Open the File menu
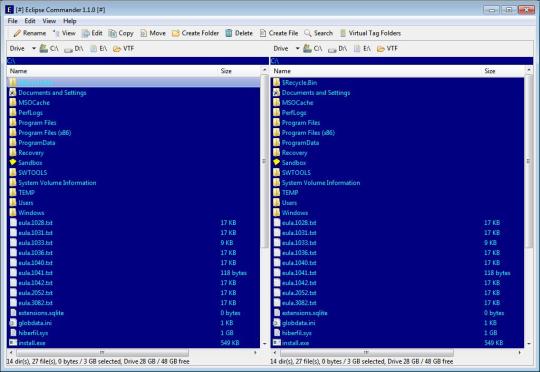The width and height of the screenshot is (540, 372). [12, 21]
